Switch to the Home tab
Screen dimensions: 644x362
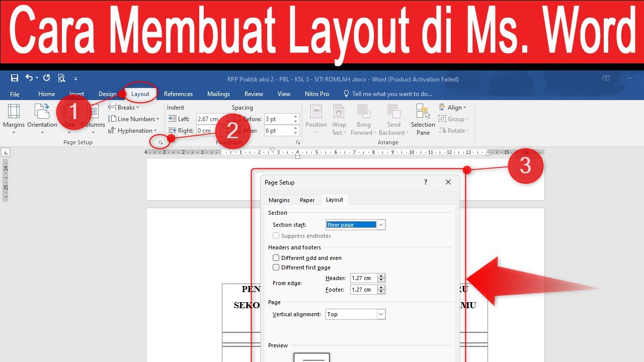tap(46, 94)
